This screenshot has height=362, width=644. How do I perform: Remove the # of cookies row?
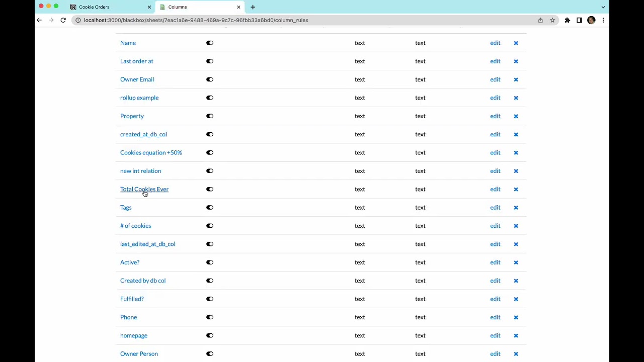(516, 226)
